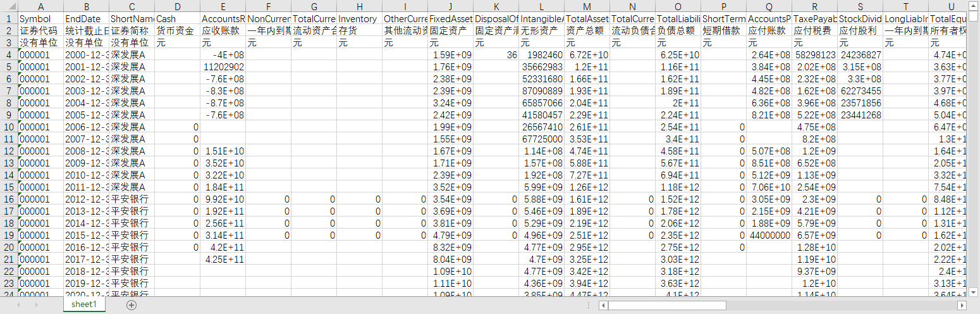This screenshot has height=314, width=980.
Task: Click the cell with value 11202902
Action: [x=223, y=67]
